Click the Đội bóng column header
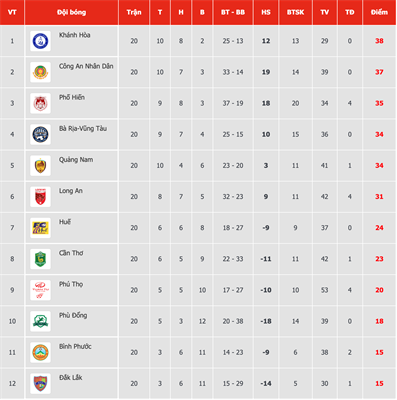The height and width of the screenshot is (400, 397). (x=71, y=12)
